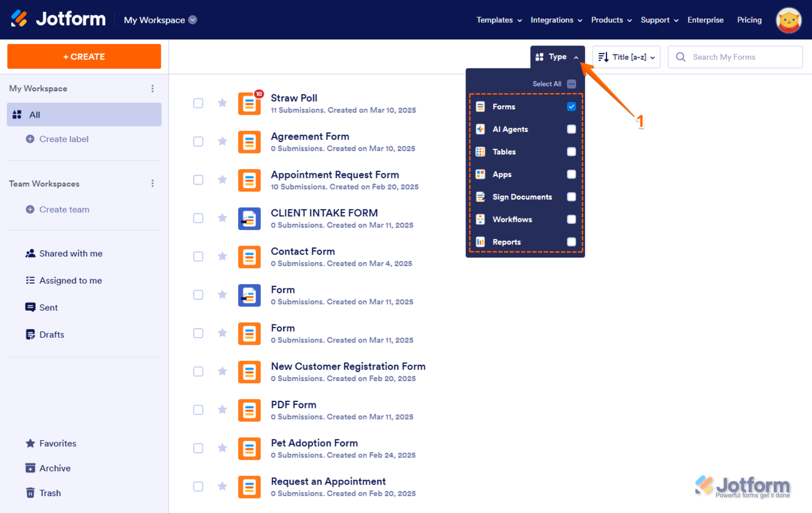Image resolution: width=812 pixels, height=513 pixels.
Task: Star the CLIENT INTAKE FORM
Action: click(x=222, y=218)
